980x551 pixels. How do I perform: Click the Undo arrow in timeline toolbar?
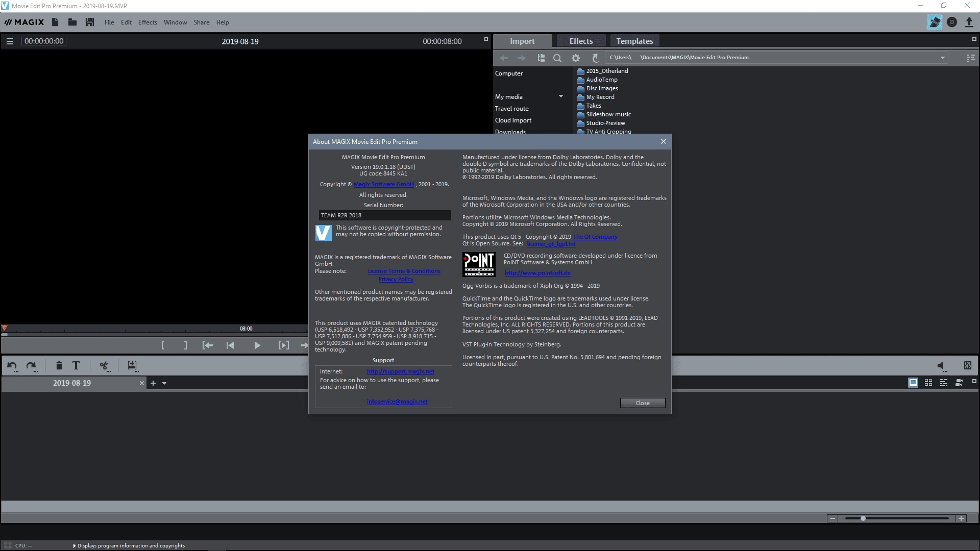pos(12,366)
